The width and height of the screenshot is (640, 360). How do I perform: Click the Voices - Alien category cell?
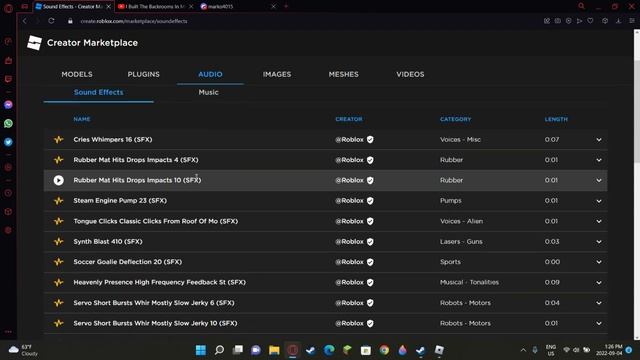coord(461,221)
